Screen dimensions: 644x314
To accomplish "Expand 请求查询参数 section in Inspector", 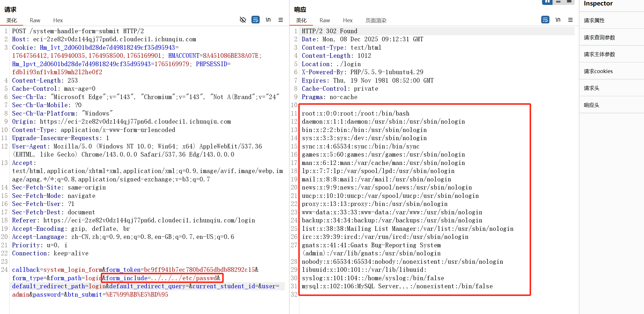I will pyautogui.click(x=599, y=37).
